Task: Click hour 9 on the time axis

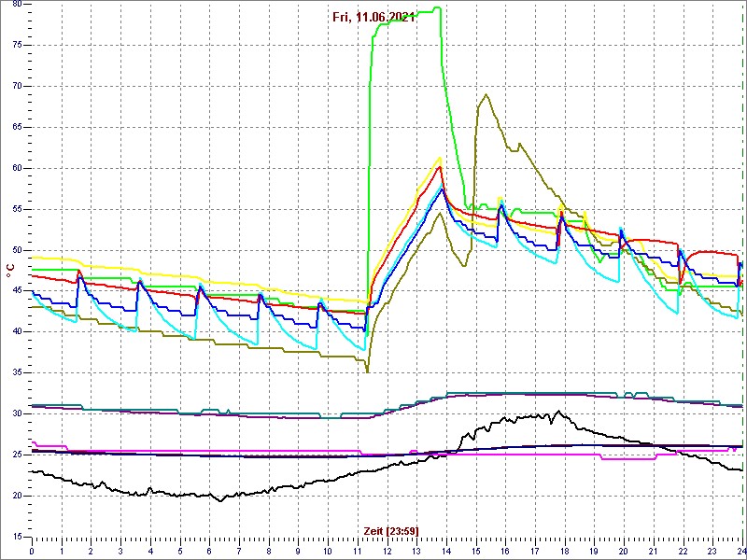Action: click(298, 551)
